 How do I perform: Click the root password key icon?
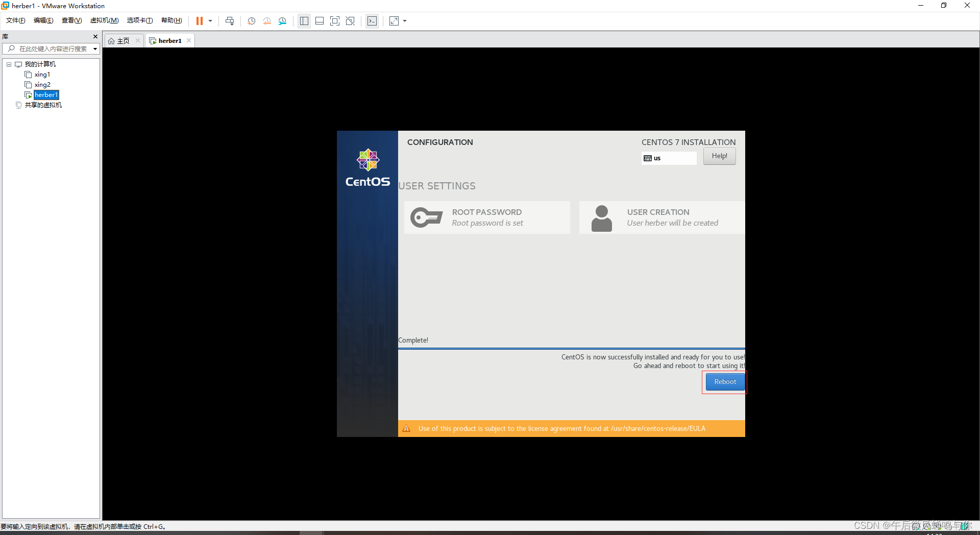click(427, 217)
